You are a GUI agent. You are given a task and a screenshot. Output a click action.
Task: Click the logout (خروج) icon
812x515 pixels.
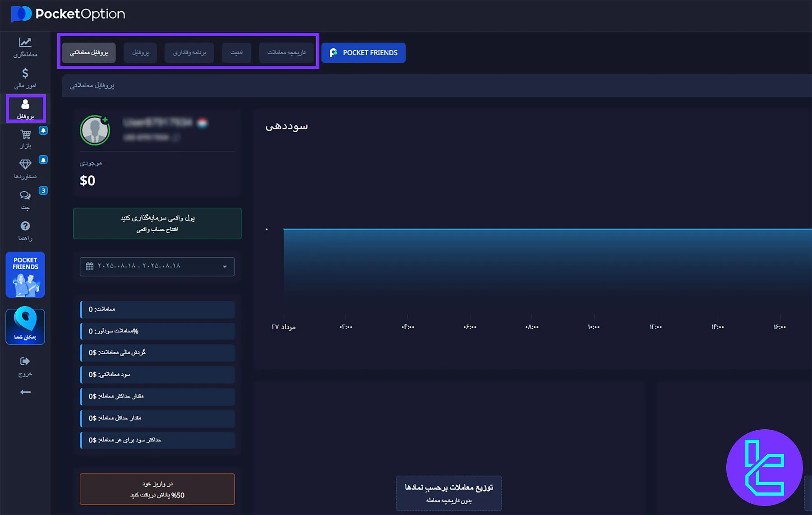pos(25,366)
